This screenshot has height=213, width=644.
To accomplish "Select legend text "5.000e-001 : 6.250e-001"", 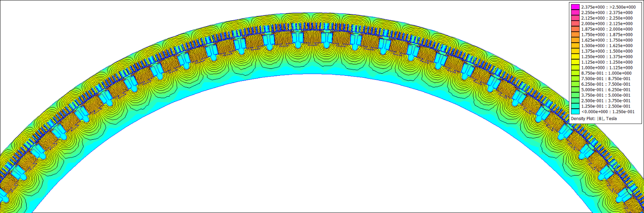I will (606, 89).
